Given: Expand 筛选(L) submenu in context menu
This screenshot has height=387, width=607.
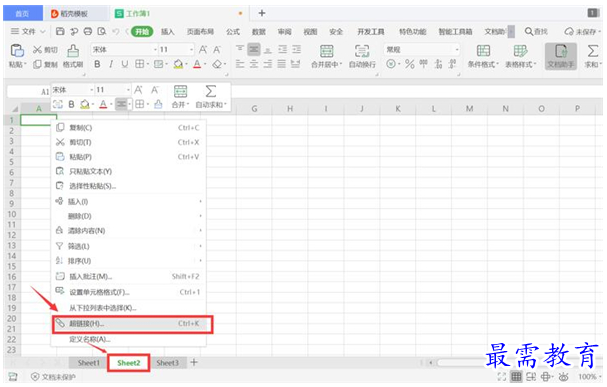Looking at the screenshot, I should pos(128,246).
